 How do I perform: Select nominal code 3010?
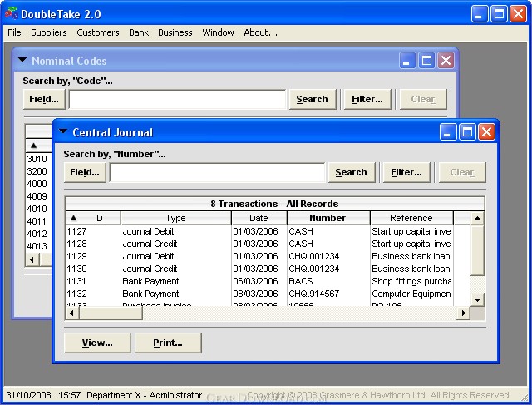[x=37, y=159]
